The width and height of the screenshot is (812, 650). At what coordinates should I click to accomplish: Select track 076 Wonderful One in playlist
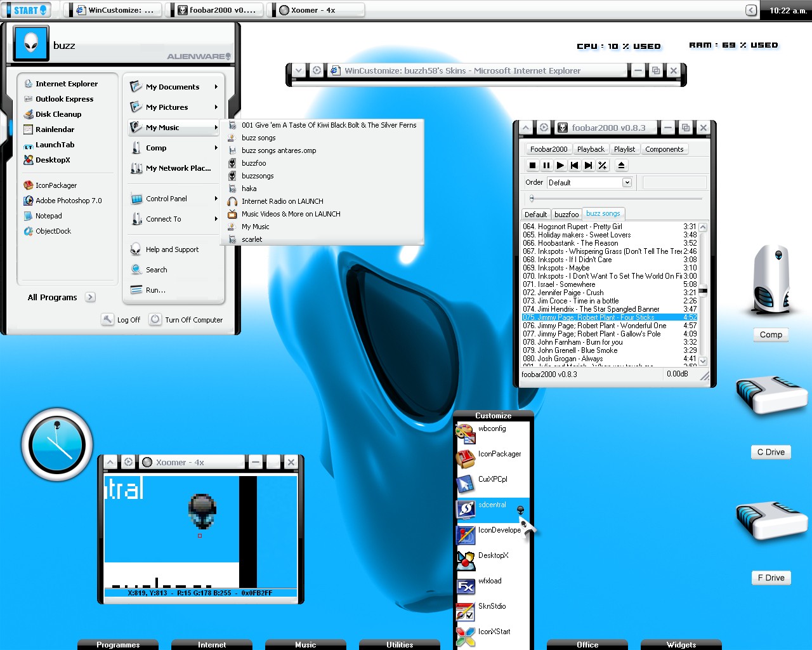click(610, 326)
